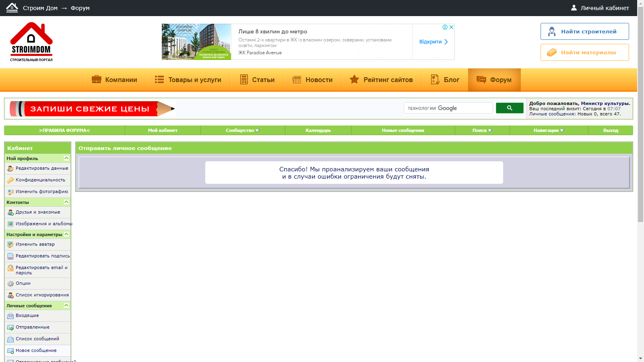The width and height of the screenshot is (644, 362).
Task: Select the Изменить аватар icon
Action: tap(10, 244)
